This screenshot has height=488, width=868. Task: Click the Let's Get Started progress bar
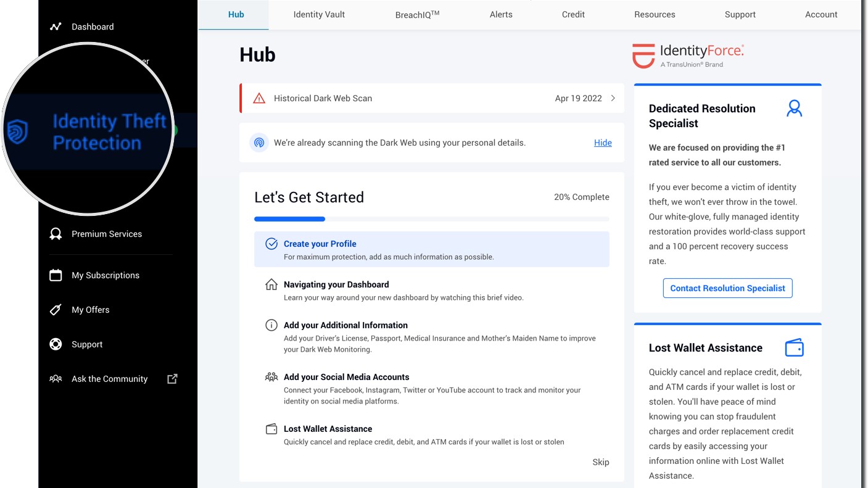tap(432, 219)
